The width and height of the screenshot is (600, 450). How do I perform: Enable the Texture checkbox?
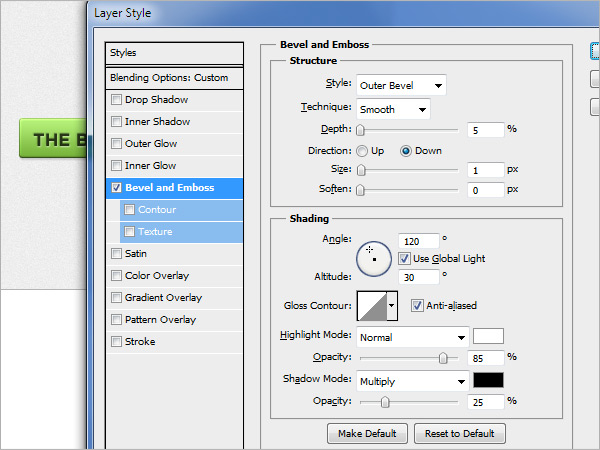pos(129,232)
